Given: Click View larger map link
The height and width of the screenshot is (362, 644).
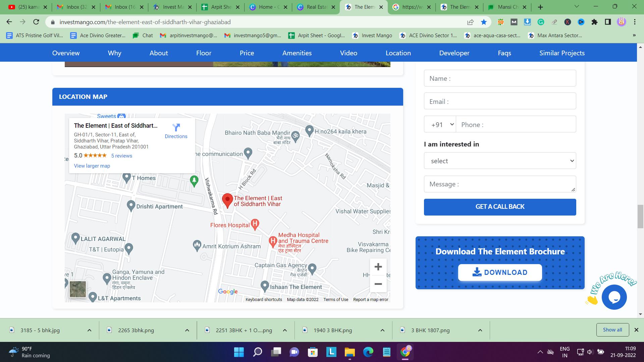Looking at the screenshot, I should [x=92, y=166].
